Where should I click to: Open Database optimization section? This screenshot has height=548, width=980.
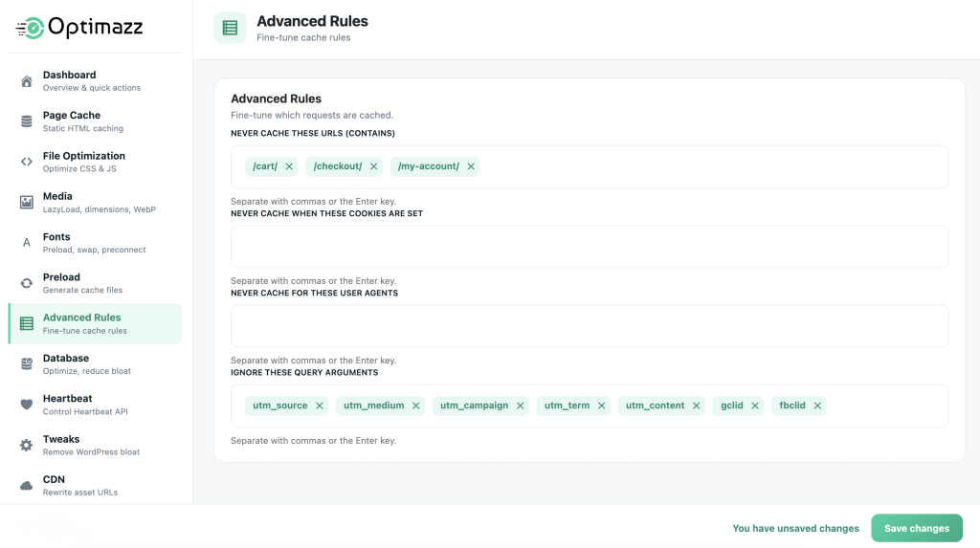(x=95, y=363)
